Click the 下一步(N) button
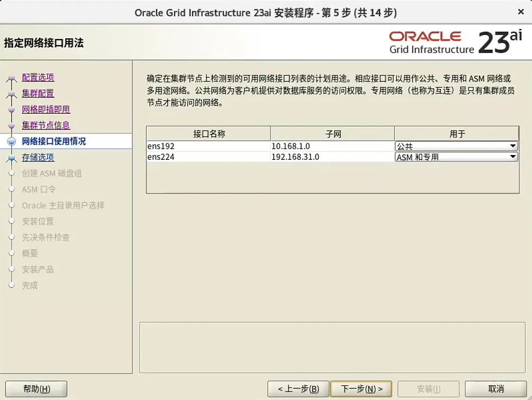The image size is (532, 400). point(361,388)
